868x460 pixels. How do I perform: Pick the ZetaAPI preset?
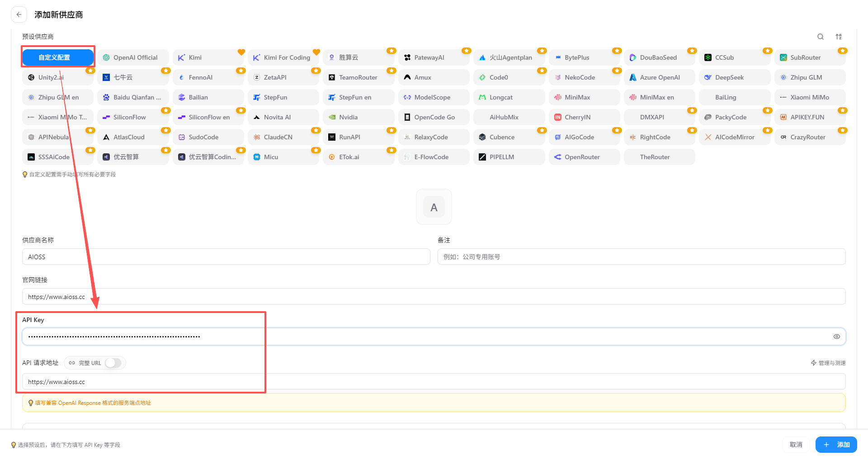tap(283, 77)
